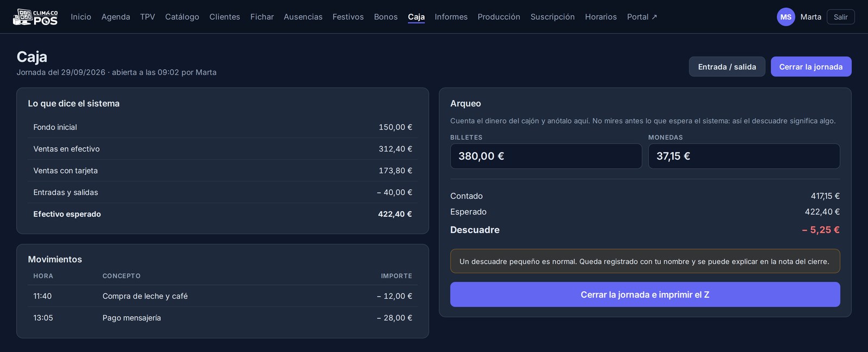Click the Entrada / salida button
The image size is (868, 352).
(727, 67)
